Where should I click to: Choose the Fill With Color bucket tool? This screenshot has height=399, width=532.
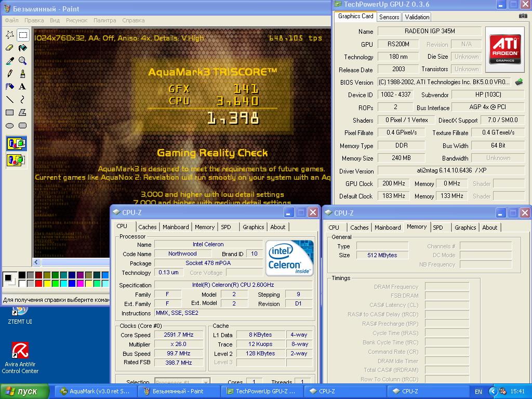pos(23,47)
